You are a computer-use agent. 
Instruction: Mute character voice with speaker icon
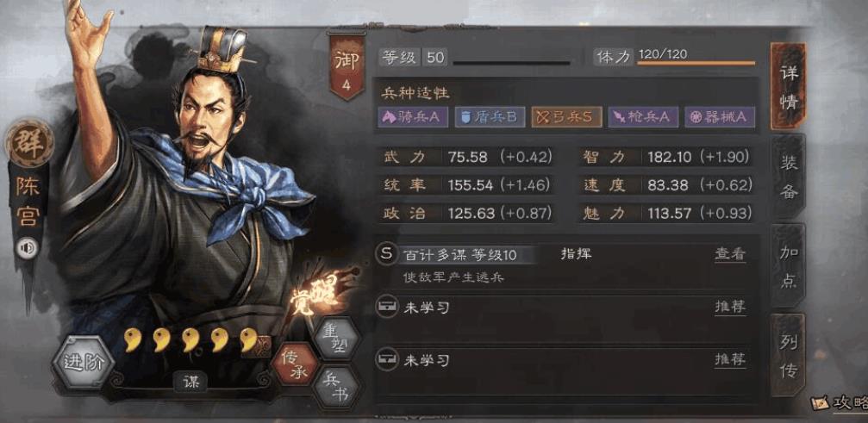(x=27, y=248)
